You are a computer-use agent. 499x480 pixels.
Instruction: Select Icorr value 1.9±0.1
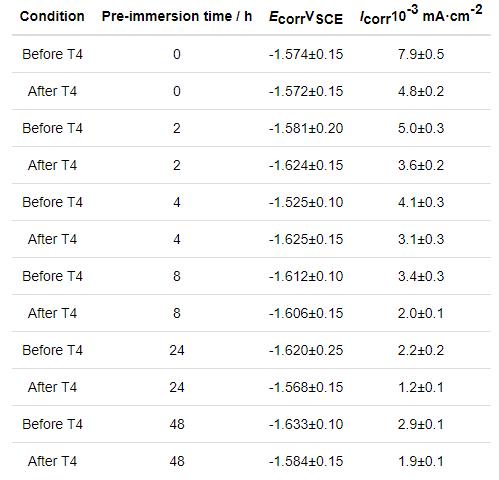tap(421, 461)
